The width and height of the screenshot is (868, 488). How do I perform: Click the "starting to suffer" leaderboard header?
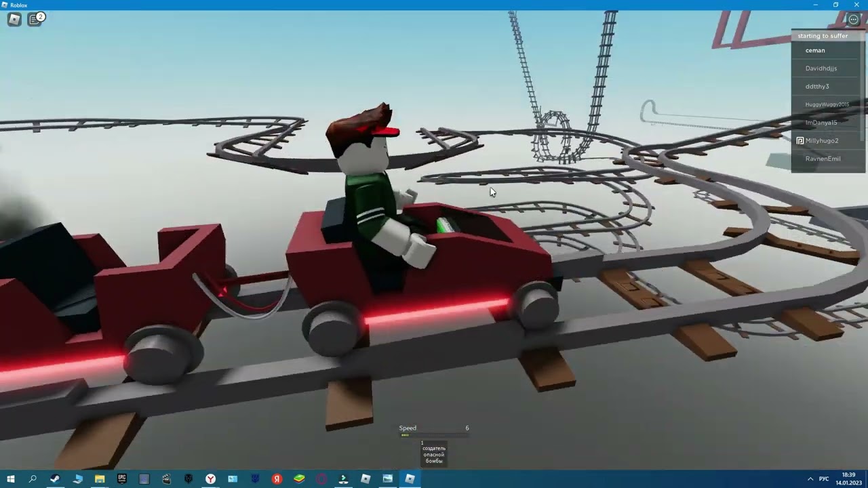pos(827,35)
